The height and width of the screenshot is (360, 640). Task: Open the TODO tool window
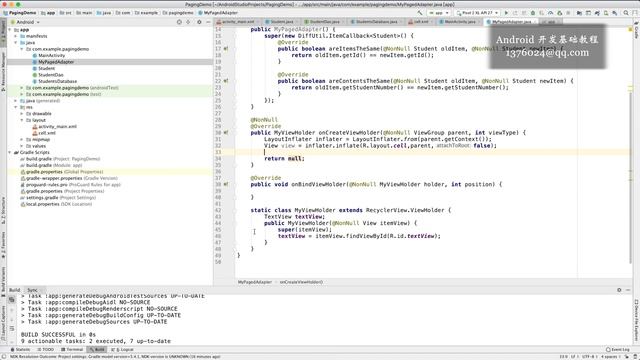[46, 349]
